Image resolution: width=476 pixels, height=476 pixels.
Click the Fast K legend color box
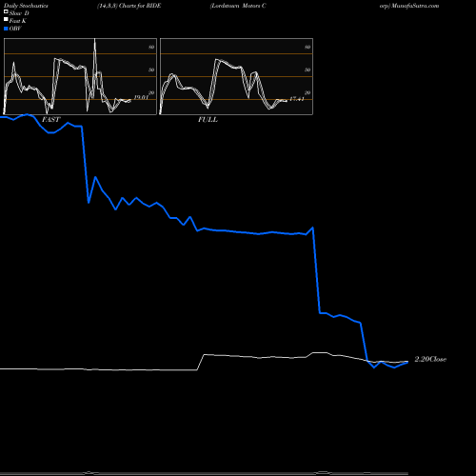tap(6, 20)
